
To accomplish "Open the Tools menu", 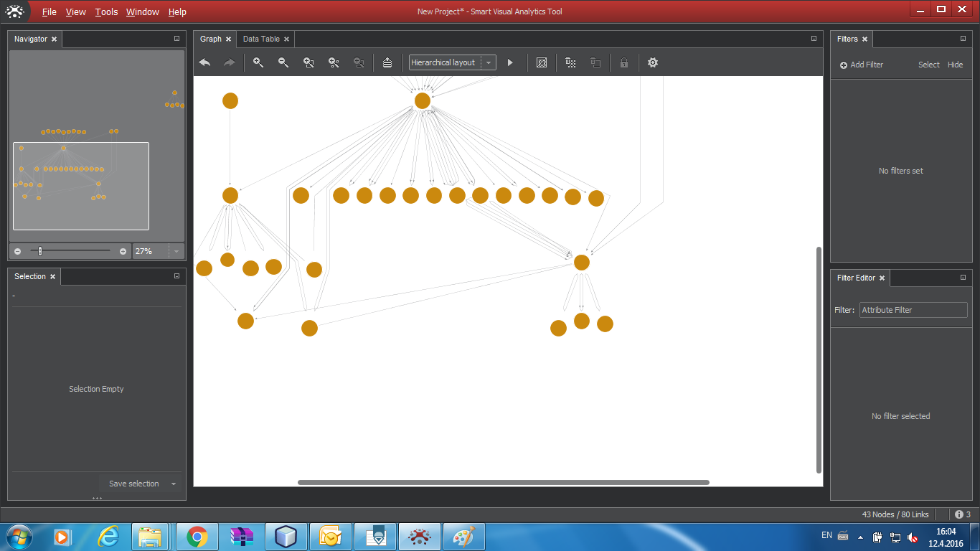I will 106,11.
